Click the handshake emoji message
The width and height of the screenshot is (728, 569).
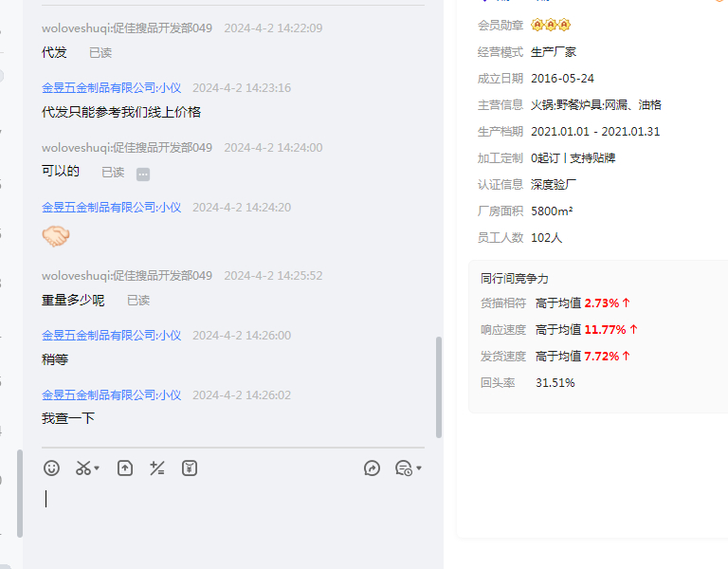pos(56,236)
